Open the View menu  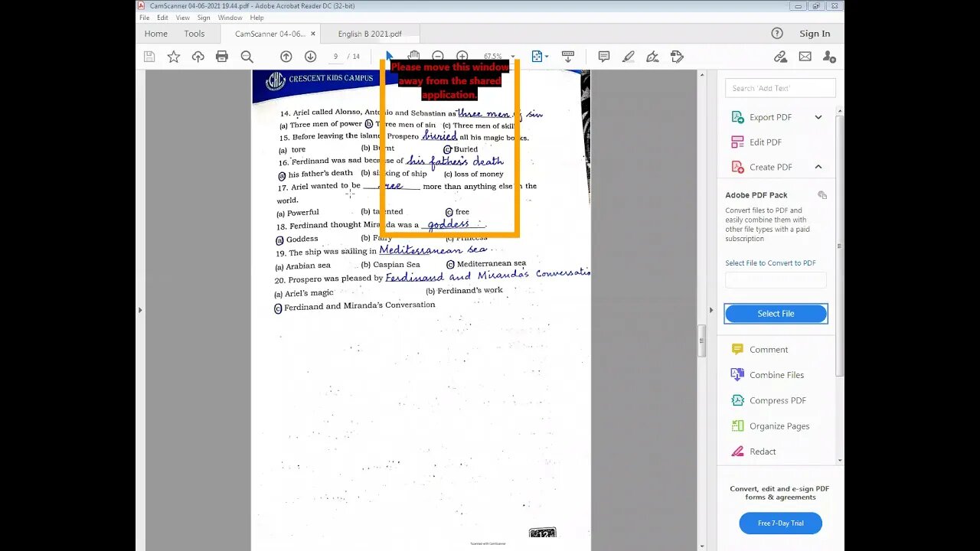click(x=183, y=18)
